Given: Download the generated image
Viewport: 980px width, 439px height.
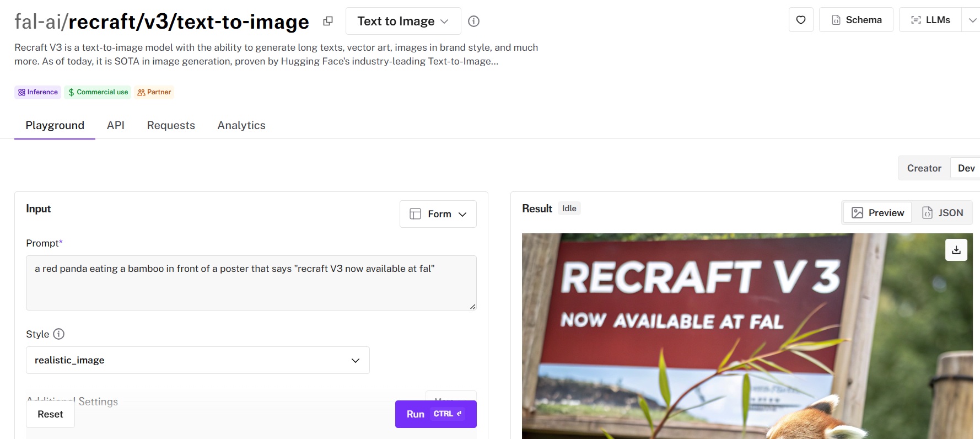Looking at the screenshot, I should 956,250.
